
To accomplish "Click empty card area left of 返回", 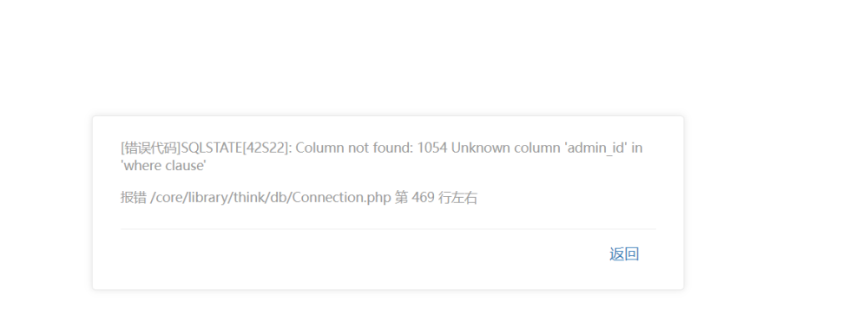I will click(360, 254).
